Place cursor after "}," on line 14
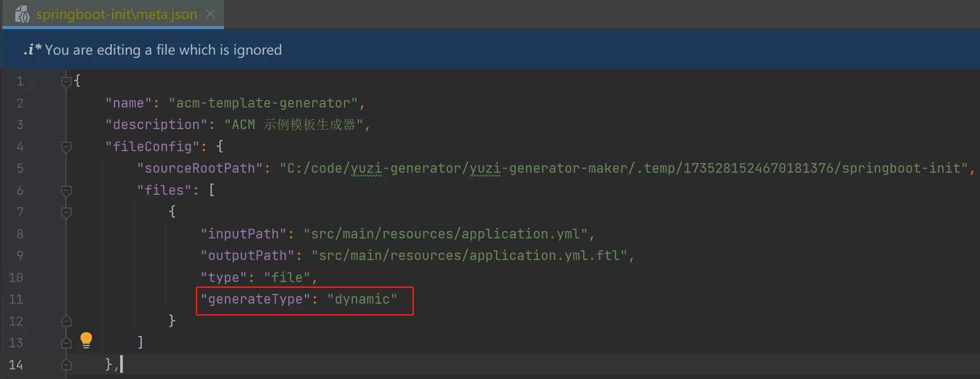This screenshot has height=379, width=980. point(121,364)
